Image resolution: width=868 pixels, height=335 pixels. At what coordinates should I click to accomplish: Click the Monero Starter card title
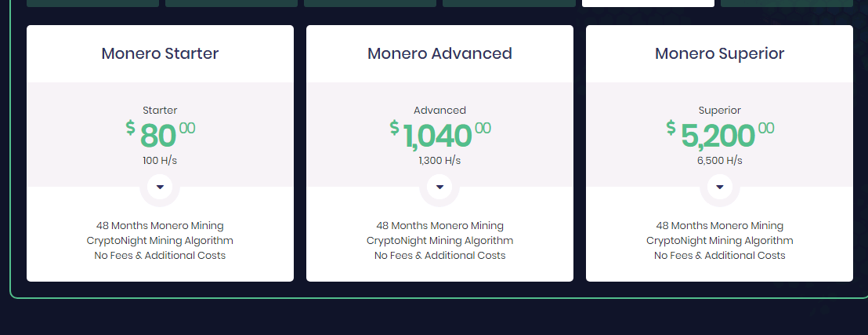click(160, 53)
